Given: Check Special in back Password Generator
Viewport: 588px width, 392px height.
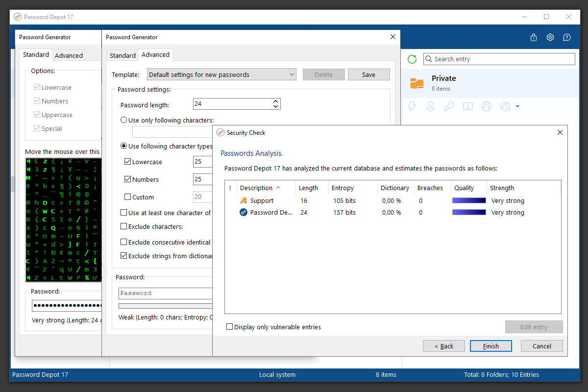Looking at the screenshot, I should 37,128.
